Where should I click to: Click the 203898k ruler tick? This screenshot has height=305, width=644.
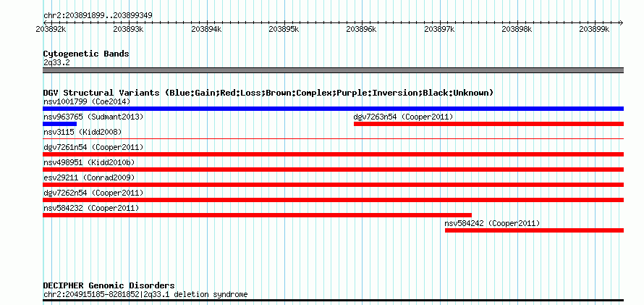[517, 30]
